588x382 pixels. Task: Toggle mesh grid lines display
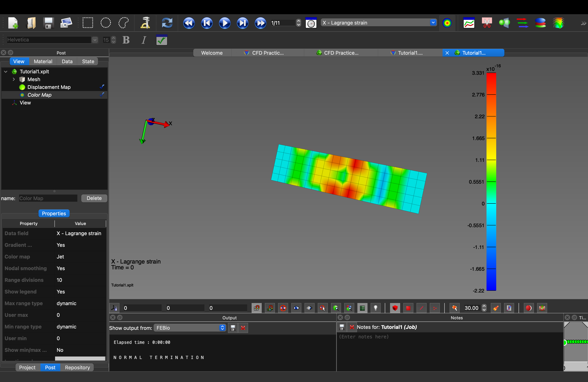point(362,308)
